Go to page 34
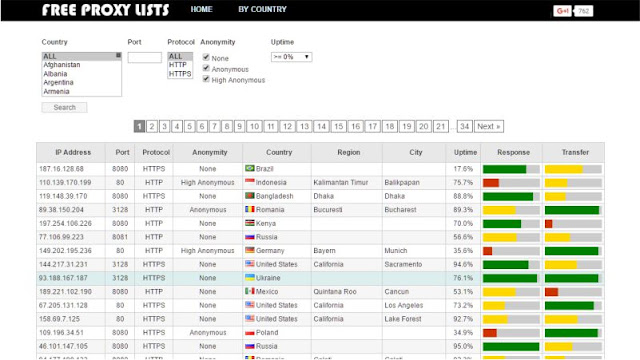 click(x=464, y=127)
